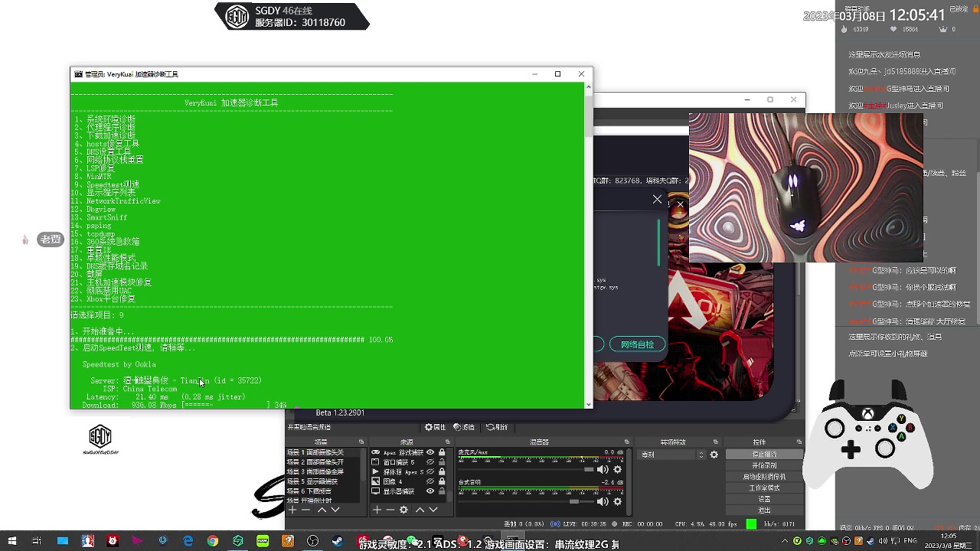Viewport: 980px width, 551px height.
Task: Mute the 台式音响 audio channel
Action: pyautogui.click(x=603, y=501)
